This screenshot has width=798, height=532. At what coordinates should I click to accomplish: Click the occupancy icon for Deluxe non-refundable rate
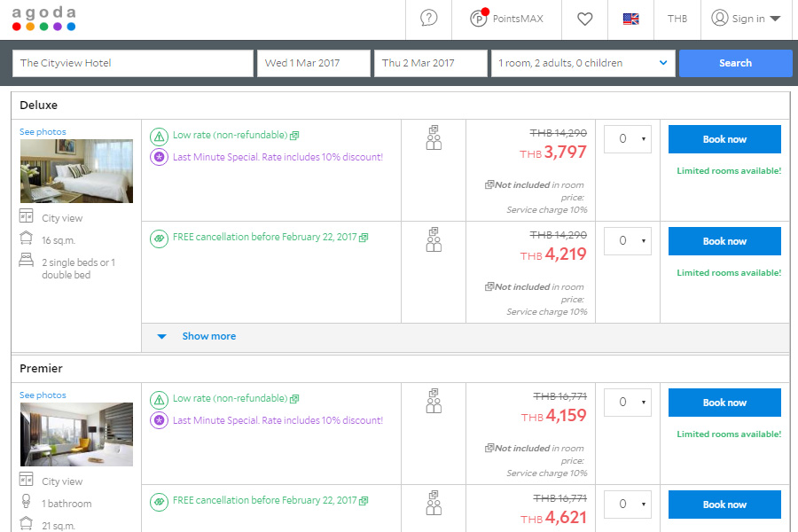(434, 137)
